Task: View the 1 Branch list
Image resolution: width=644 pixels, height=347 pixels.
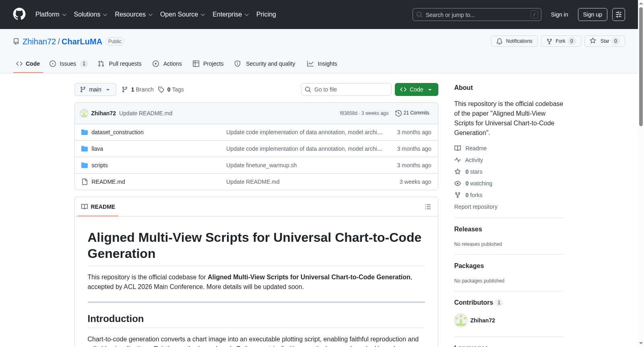Action: tap(138, 89)
